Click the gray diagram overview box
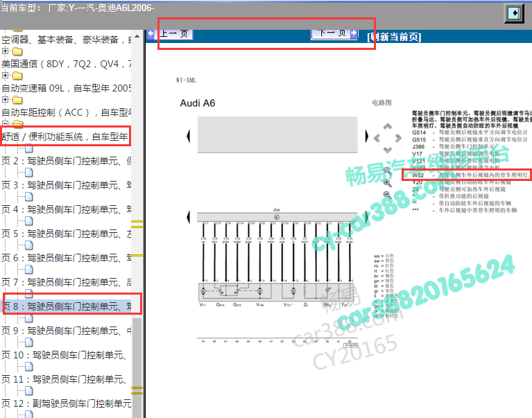This screenshot has width=532, height=418. (277, 135)
